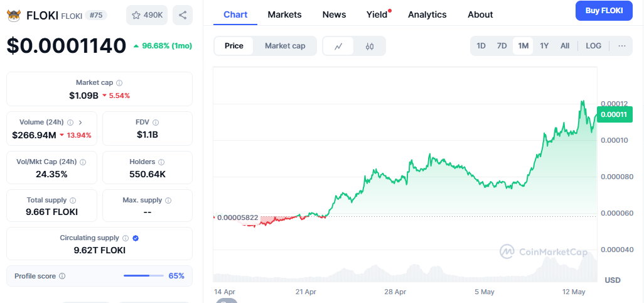Click the 9.62T FLOKI circulating supply value

point(99,250)
